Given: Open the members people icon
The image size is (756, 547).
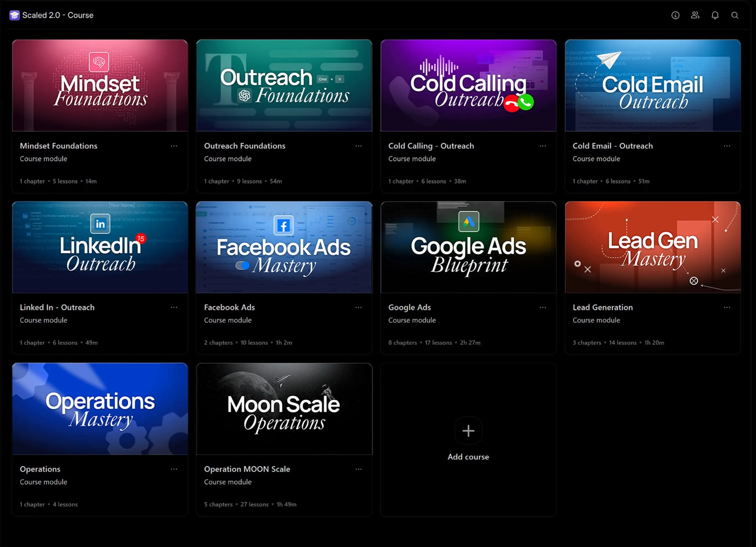Looking at the screenshot, I should coord(695,15).
